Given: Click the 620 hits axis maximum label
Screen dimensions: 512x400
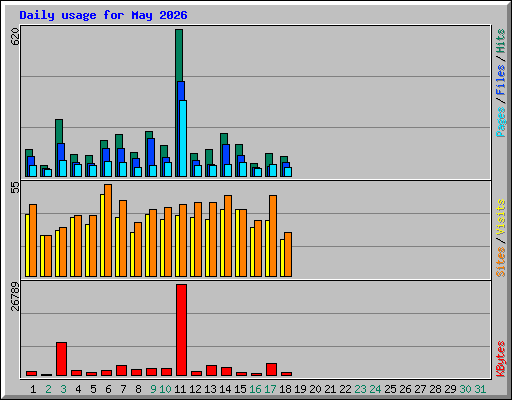Looking at the screenshot, I should tap(15, 37).
